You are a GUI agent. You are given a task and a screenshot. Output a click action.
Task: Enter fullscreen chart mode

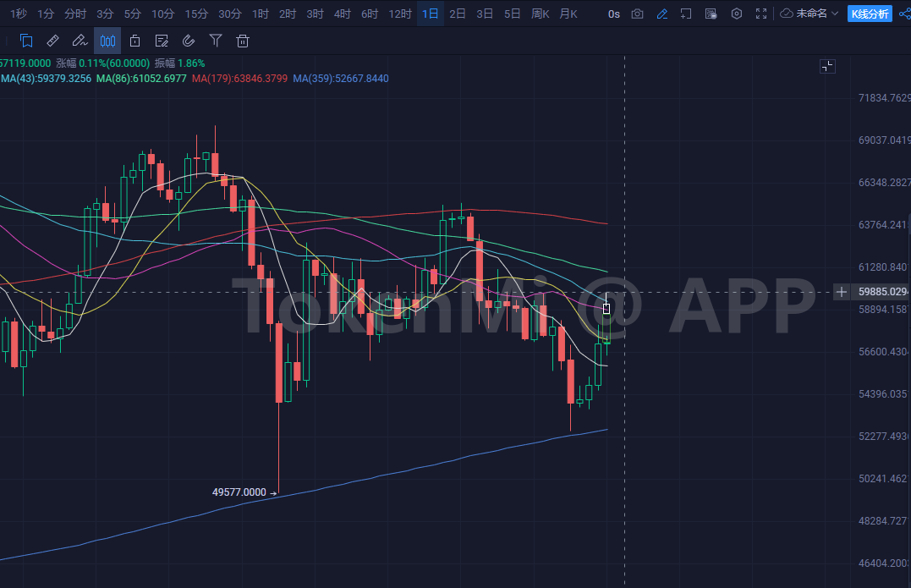[761, 14]
